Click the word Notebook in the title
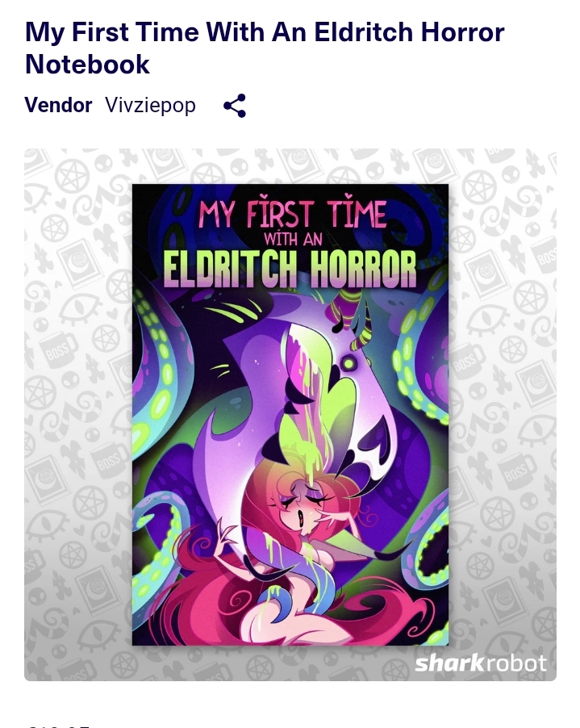 point(88,64)
